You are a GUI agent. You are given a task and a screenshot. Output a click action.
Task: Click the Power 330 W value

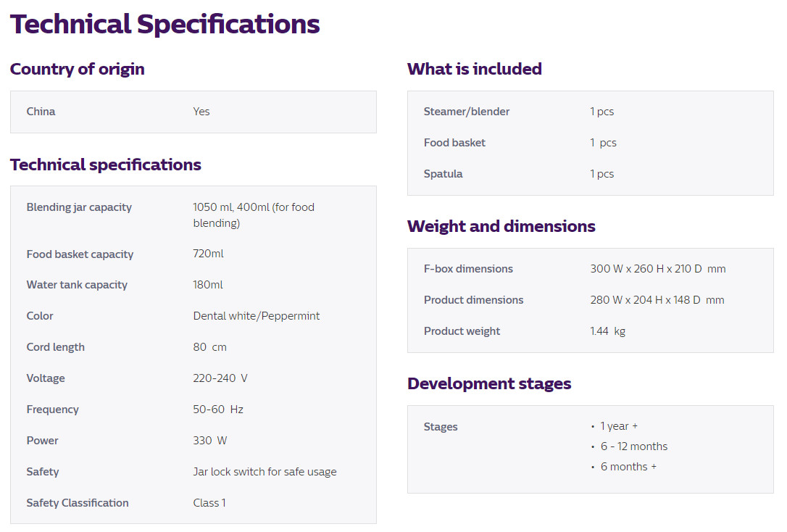pyautogui.click(x=210, y=440)
